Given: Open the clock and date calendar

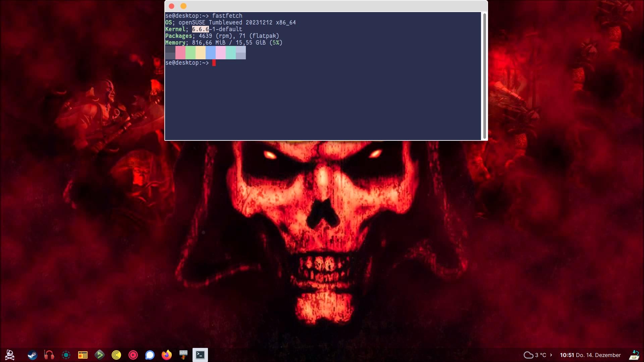Looking at the screenshot, I should 590,355.
